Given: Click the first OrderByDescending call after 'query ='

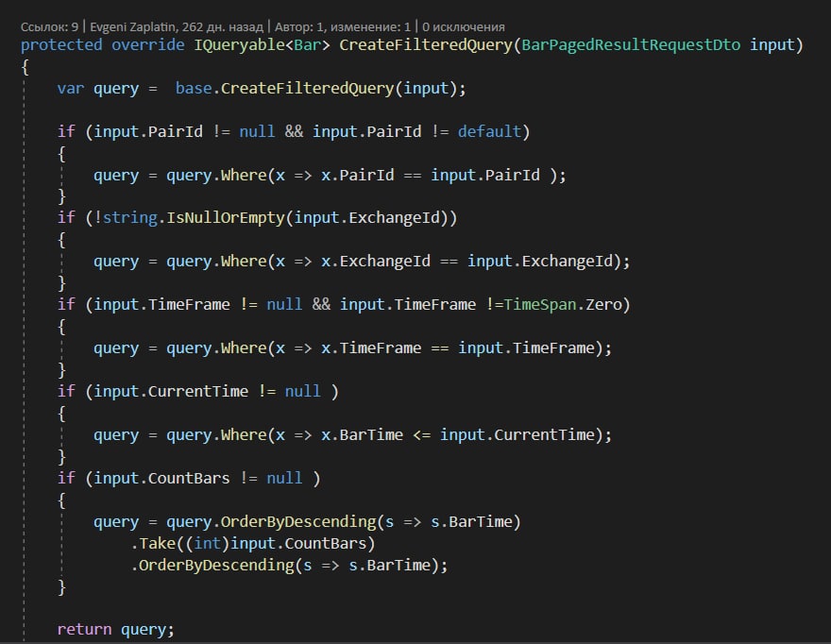Looking at the screenshot, I should [298, 522].
